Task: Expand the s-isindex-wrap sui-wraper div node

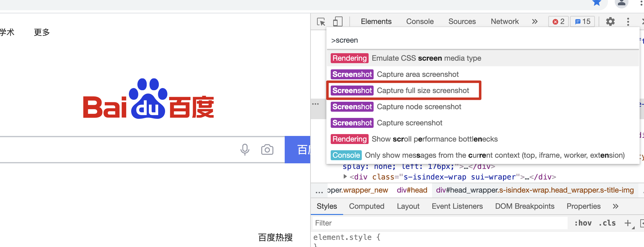Action: point(345,176)
